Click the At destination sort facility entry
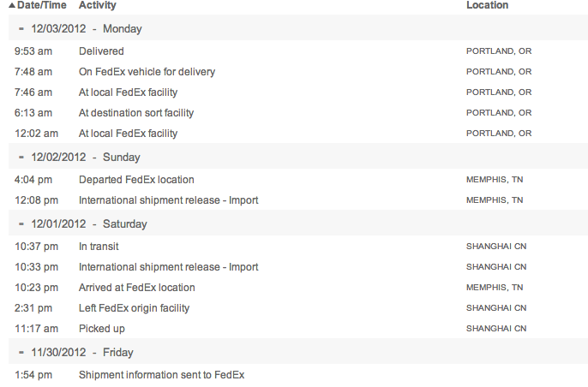The height and width of the screenshot is (387, 588). tap(136, 113)
